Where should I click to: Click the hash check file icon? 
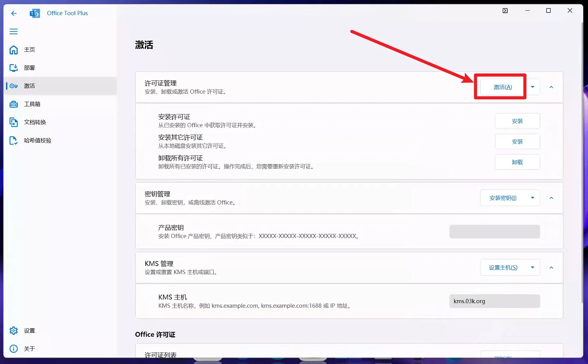click(13, 140)
